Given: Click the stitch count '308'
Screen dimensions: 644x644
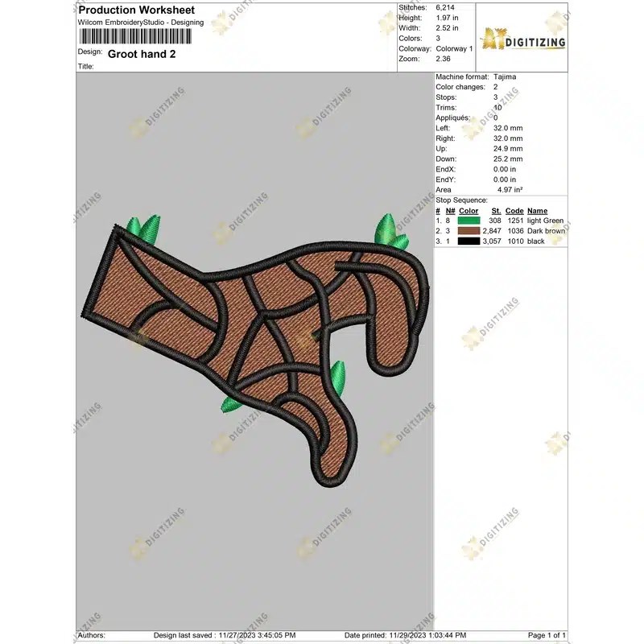Looking at the screenshot, I should tap(495, 221).
